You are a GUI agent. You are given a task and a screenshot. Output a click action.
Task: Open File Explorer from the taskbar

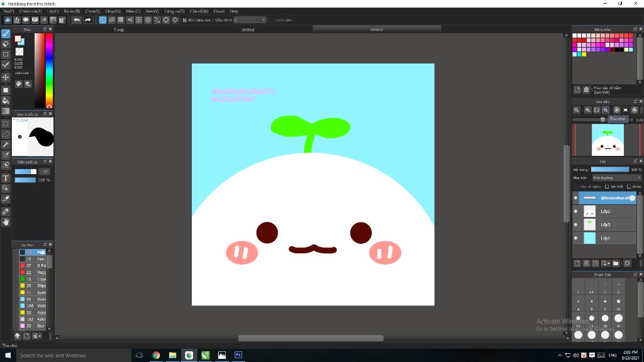172,355
